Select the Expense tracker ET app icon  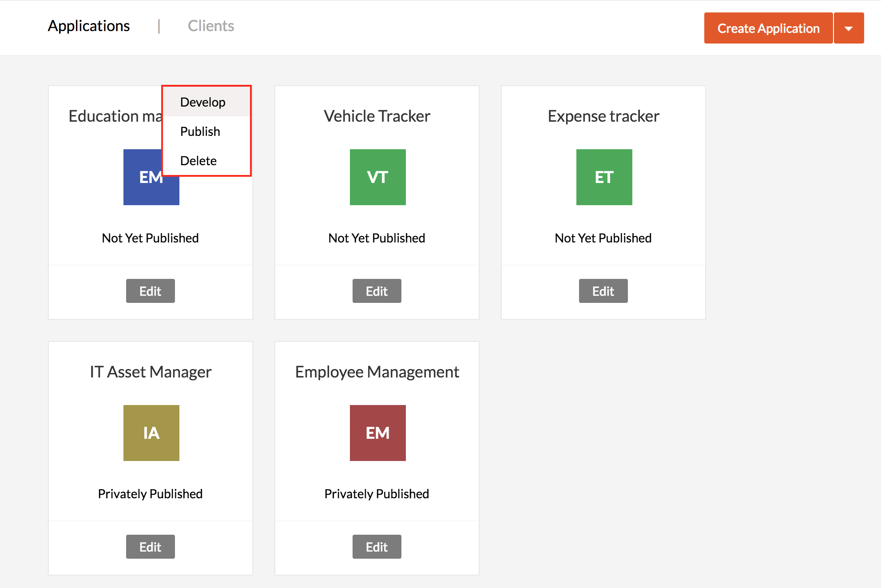[603, 177]
